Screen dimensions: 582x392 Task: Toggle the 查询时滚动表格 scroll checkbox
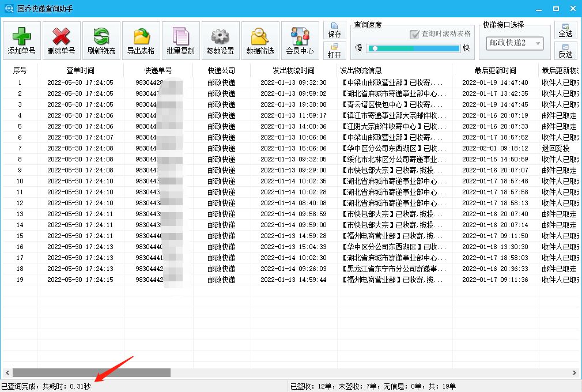(x=413, y=33)
